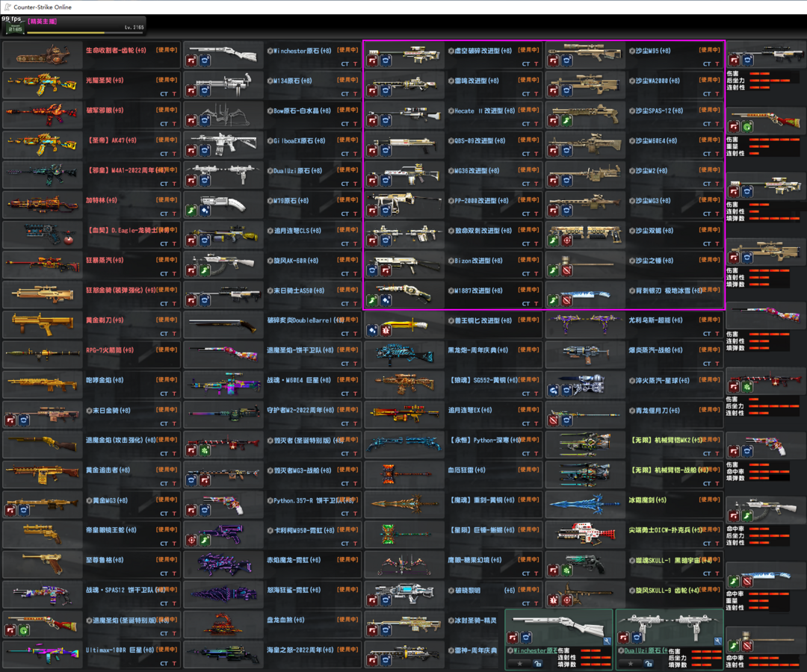
Task: Click the wrench icon on Winchester原石 card
Action: 607,641
